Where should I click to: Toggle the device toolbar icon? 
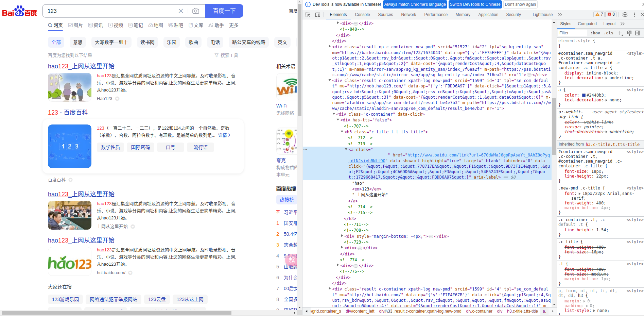pos(317,15)
